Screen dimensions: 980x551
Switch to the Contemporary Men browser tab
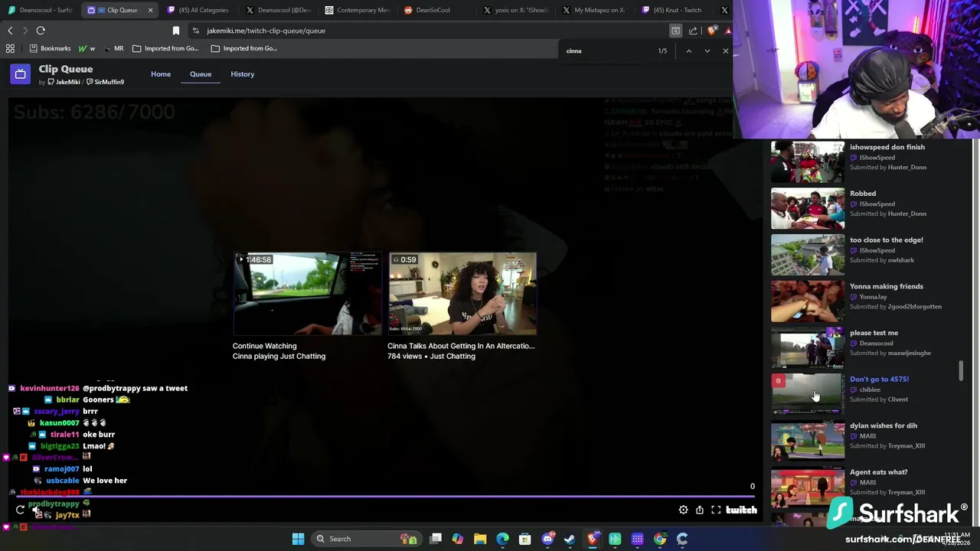pyautogui.click(x=357, y=10)
